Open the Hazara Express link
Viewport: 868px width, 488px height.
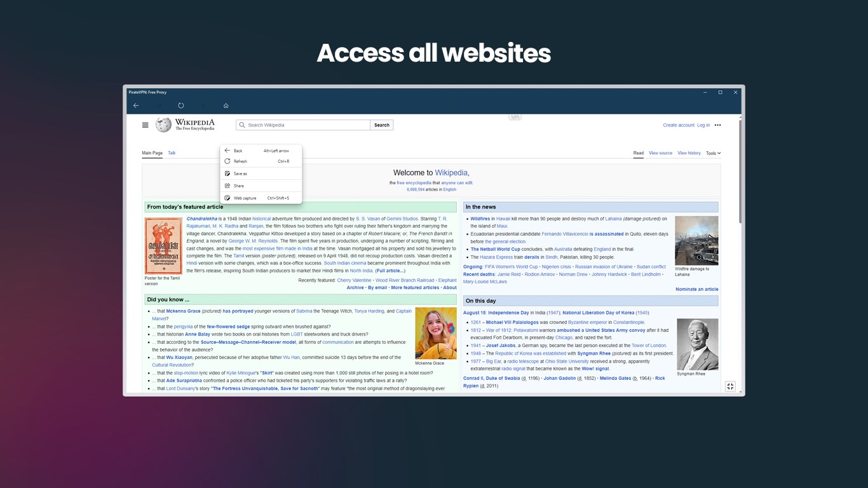pos(496,257)
